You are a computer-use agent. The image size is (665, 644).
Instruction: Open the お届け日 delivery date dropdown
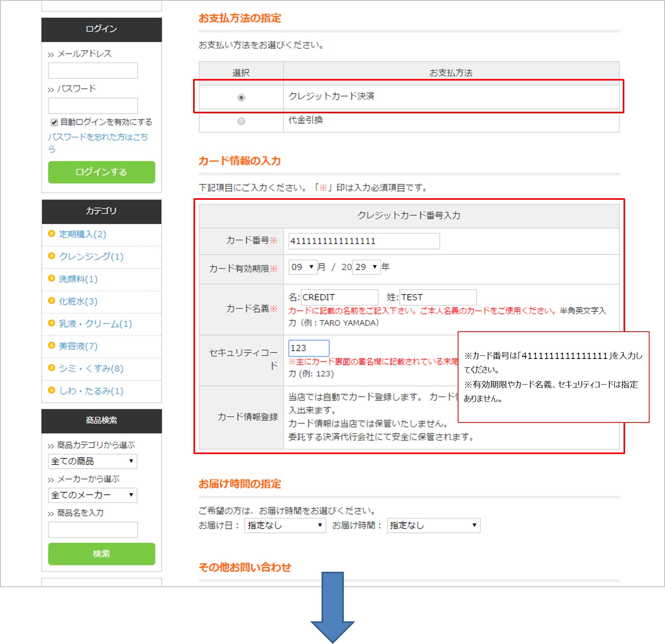(x=285, y=526)
